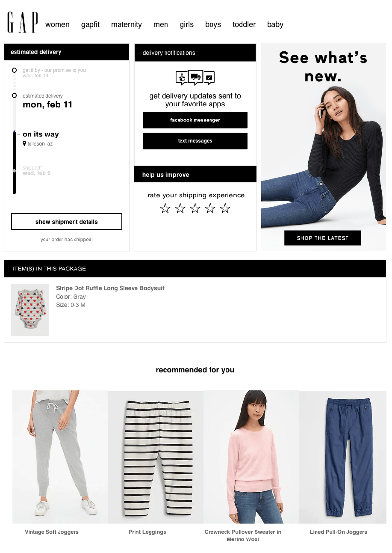Open the gapfit category
The width and height of the screenshot is (392, 553).
[90, 24]
